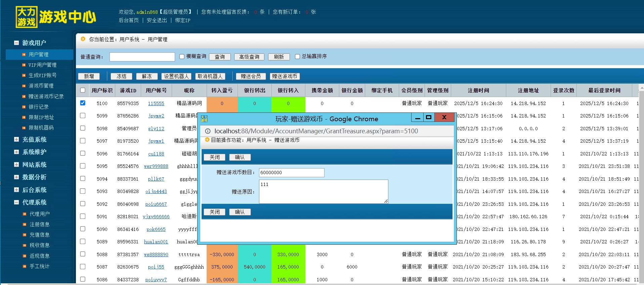Open 赠送游戏币记录 in the sidebar
Viewport: 644px width, 285px height.
pyautogui.click(x=46, y=97)
